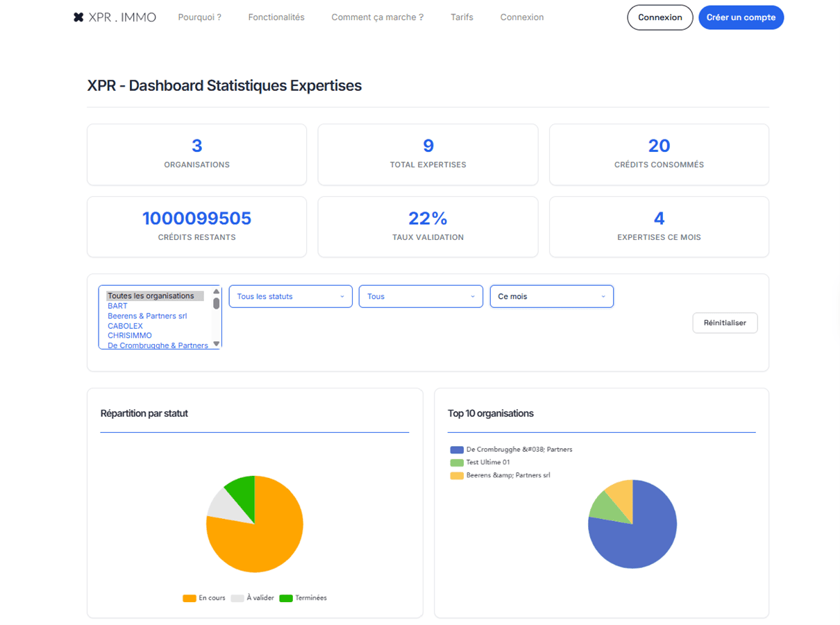The height and width of the screenshot is (625, 840).
Task: Click the Créer un compte button
Action: click(x=741, y=17)
